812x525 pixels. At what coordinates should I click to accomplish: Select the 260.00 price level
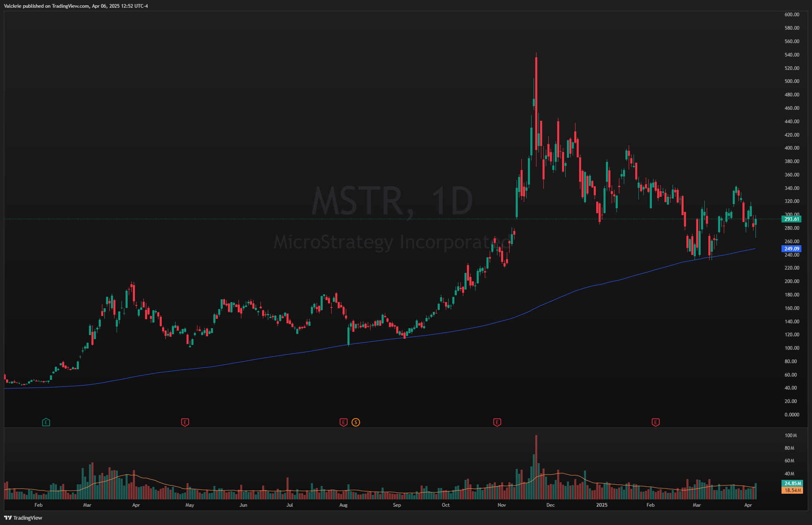792,242
